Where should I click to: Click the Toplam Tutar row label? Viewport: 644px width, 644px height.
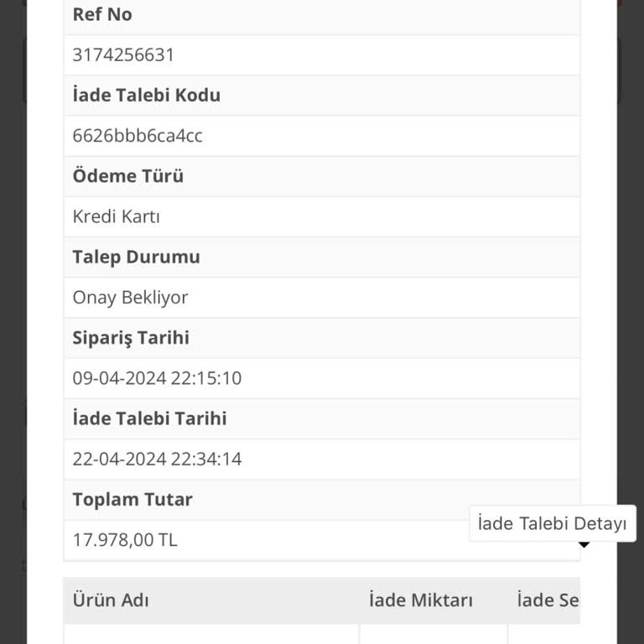pyautogui.click(x=132, y=500)
